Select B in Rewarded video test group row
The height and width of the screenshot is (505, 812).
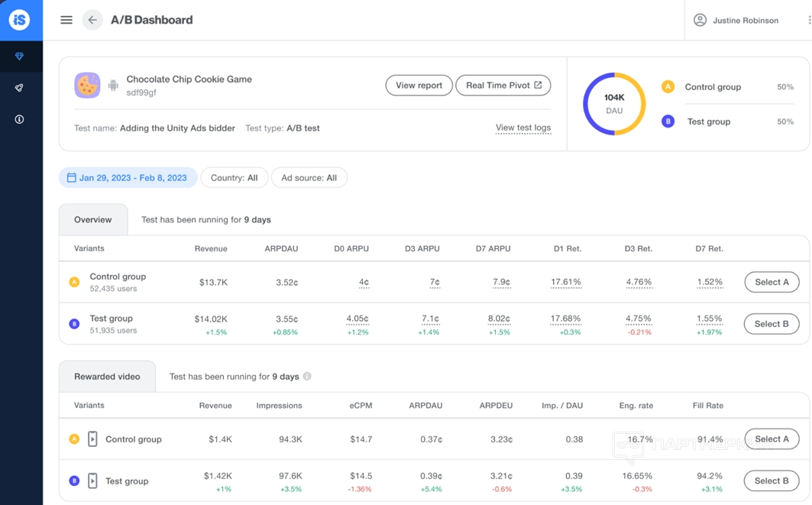(772, 481)
